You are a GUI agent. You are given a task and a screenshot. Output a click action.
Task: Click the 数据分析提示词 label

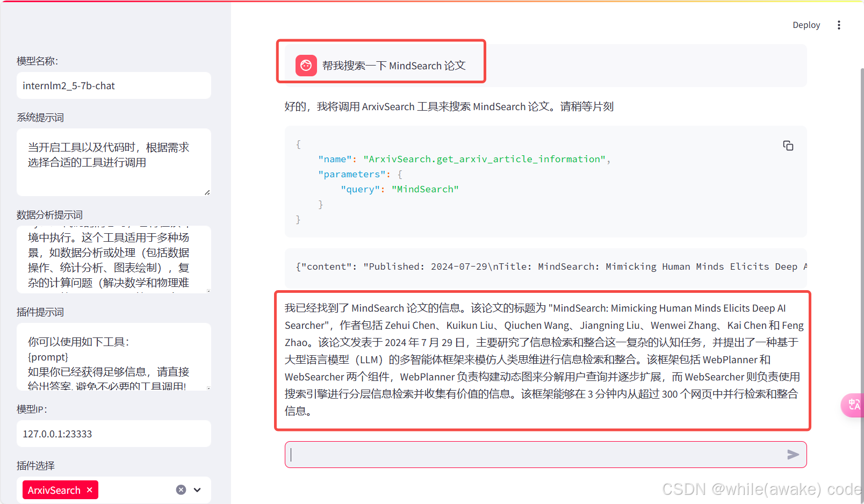49,214
